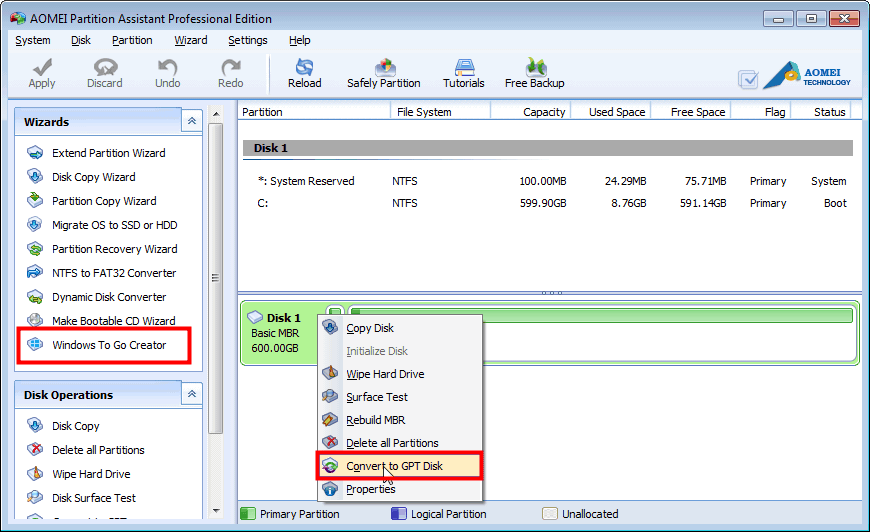This screenshot has width=870, height=532.
Task: Click the Partition Copy Wizard icon
Action: coord(35,200)
